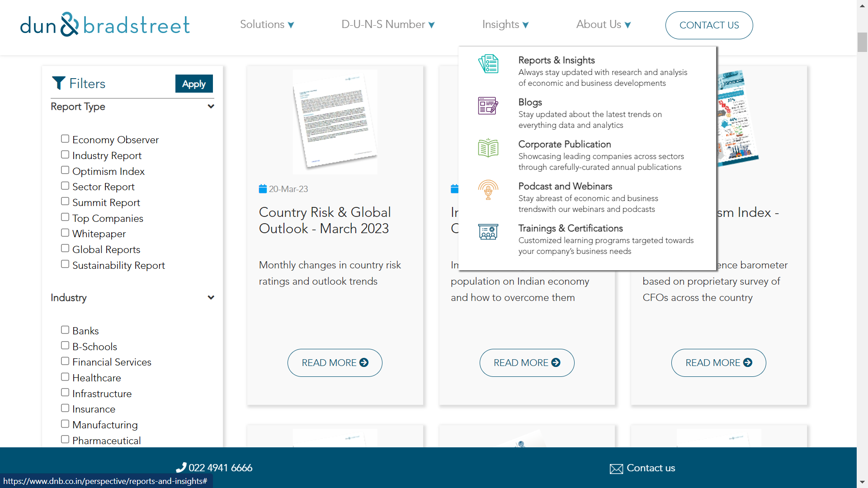
Task: Click the Podcast and Webinars microphone icon
Action: coord(488,190)
